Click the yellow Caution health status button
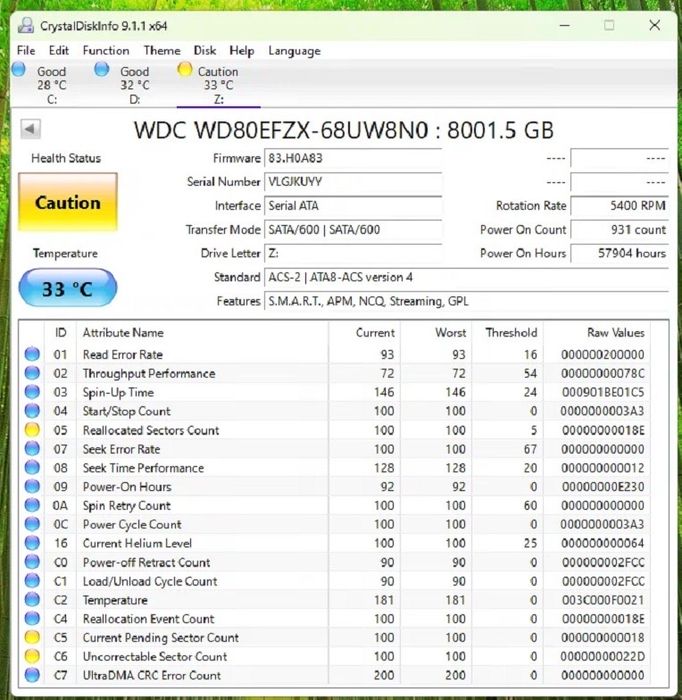 tap(68, 202)
